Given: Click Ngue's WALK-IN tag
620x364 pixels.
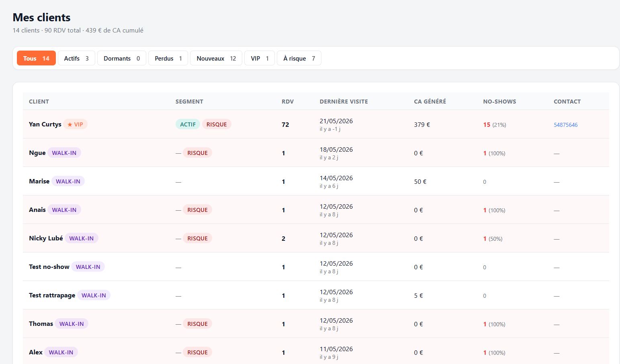Looking at the screenshot, I should pos(64,153).
